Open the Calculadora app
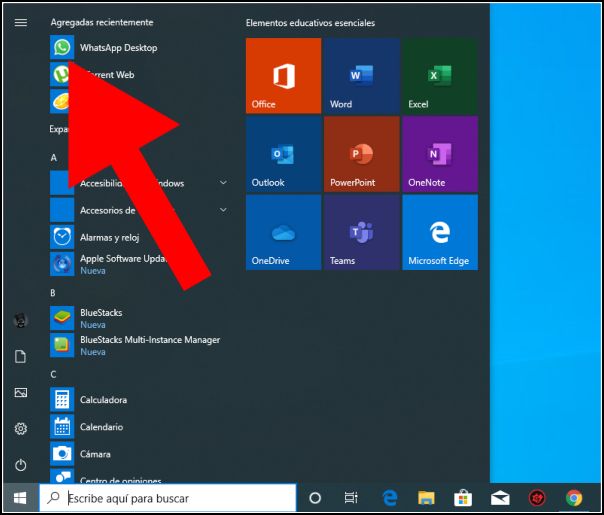 click(x=141, y=400)
